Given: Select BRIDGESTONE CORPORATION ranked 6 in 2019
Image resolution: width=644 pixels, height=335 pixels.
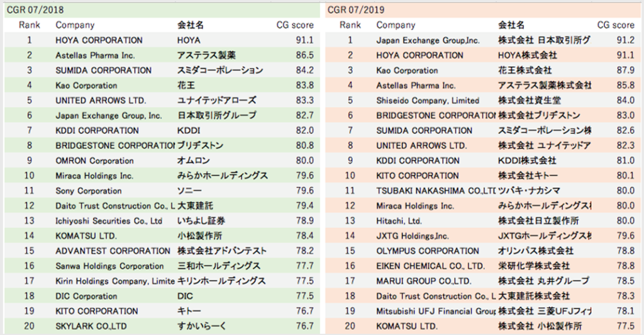Looking at the screenshot, I should [436, 115].
